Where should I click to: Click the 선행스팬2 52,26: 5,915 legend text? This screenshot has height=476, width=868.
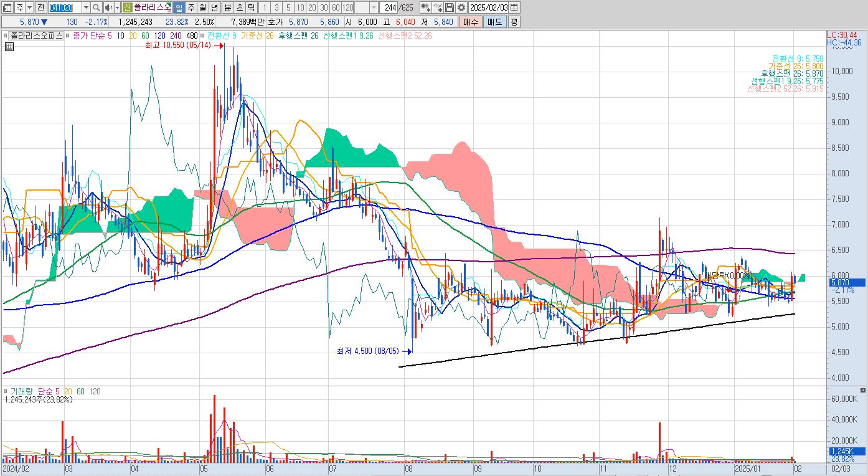tap(785, 89)
